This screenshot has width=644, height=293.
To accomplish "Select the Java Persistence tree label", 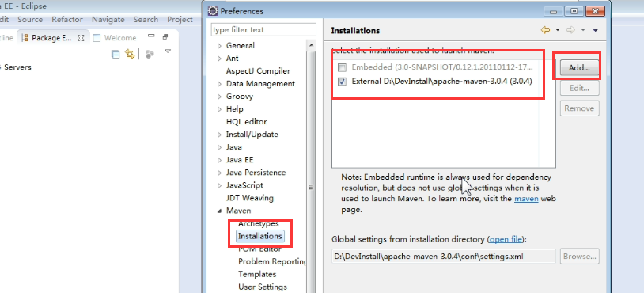I will click(256, 173).
